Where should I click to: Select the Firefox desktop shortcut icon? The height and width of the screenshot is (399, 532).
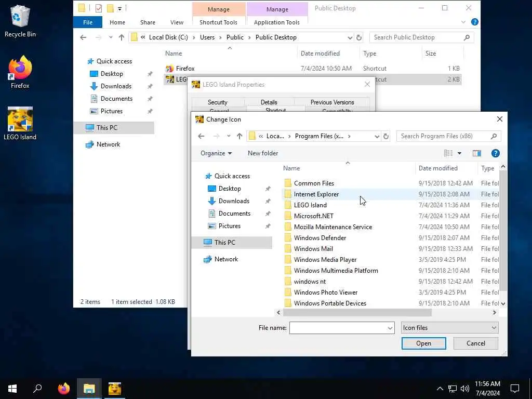20,72
